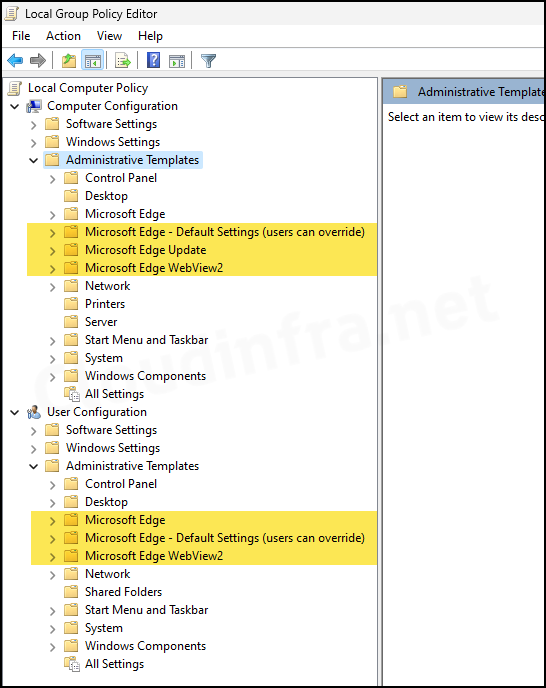The width and height of the screenshot is (546, 688).
Task: Select Microsoft Edge WebView2 under Computer Configuration
Action: (154, 268)
